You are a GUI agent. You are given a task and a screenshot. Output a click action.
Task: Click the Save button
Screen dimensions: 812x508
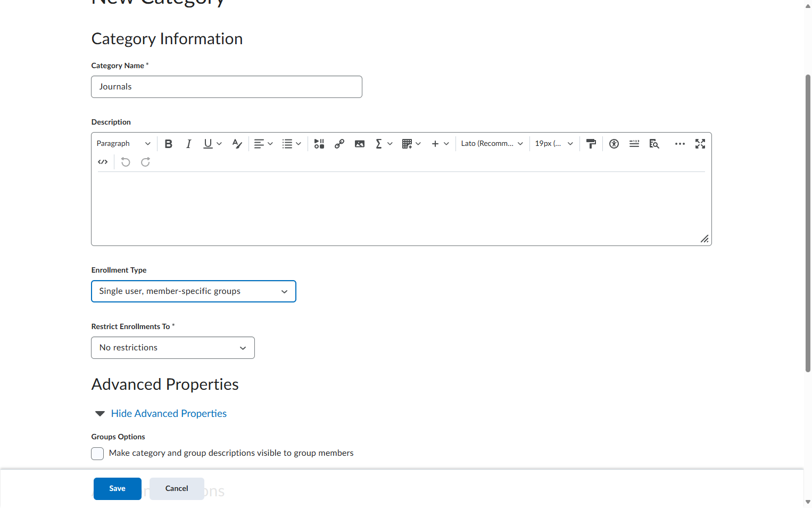coord(118,489)
